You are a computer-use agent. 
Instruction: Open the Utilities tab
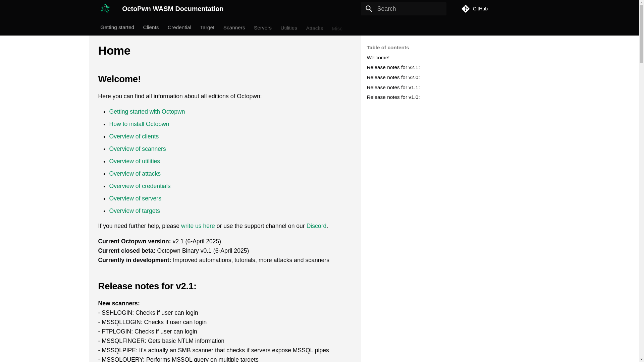point(289,28)
